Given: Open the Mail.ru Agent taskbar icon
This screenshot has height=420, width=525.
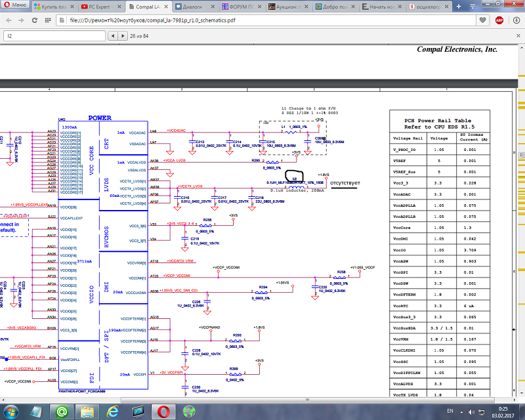Looking at the screenshot, I should 61,411.
